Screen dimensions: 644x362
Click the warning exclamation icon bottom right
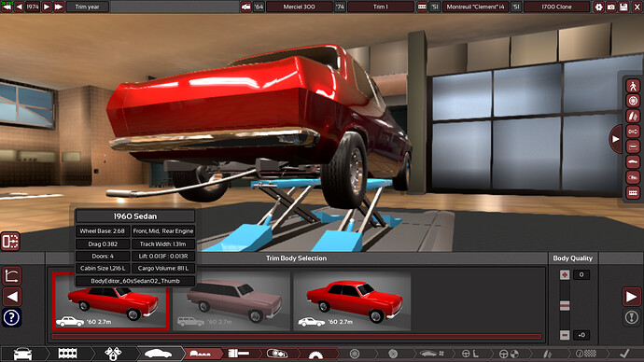tap(632, 317)
